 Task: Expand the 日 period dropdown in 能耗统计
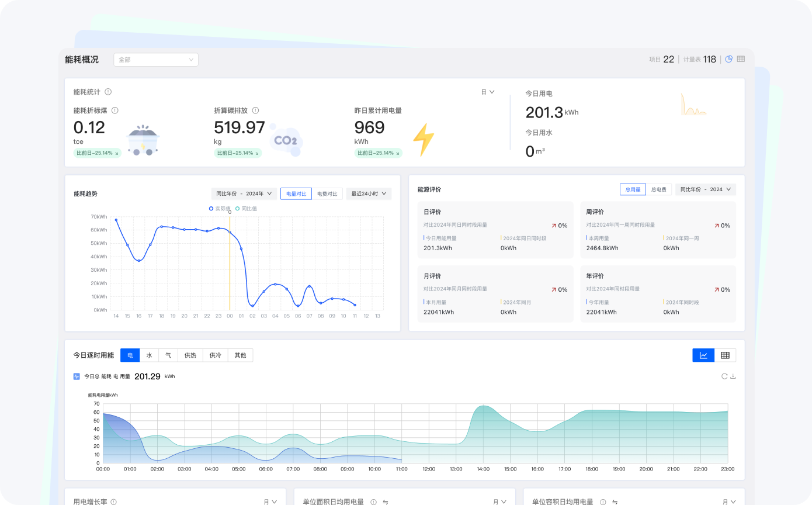[x=488, y=92]
